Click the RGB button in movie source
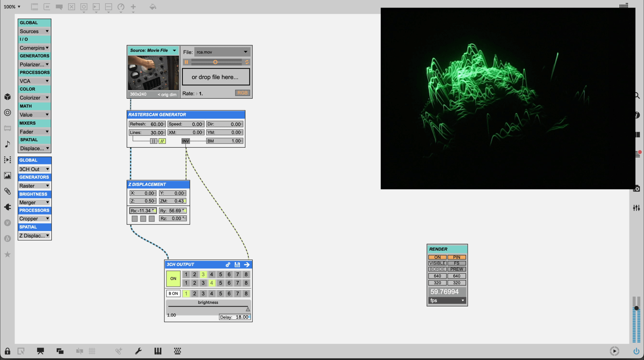Viewport: 644px width, 360px height. pyautogui.click(x=242, y=93)
